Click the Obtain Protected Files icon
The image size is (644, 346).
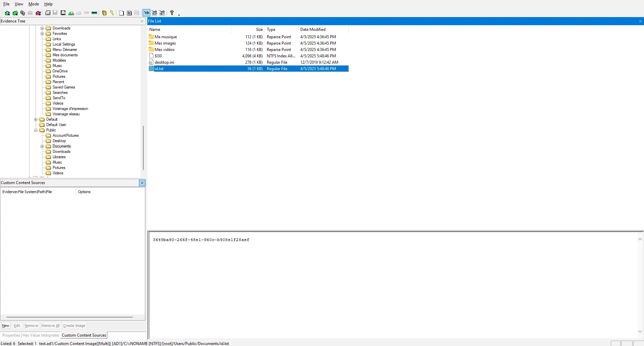[104, 13]
